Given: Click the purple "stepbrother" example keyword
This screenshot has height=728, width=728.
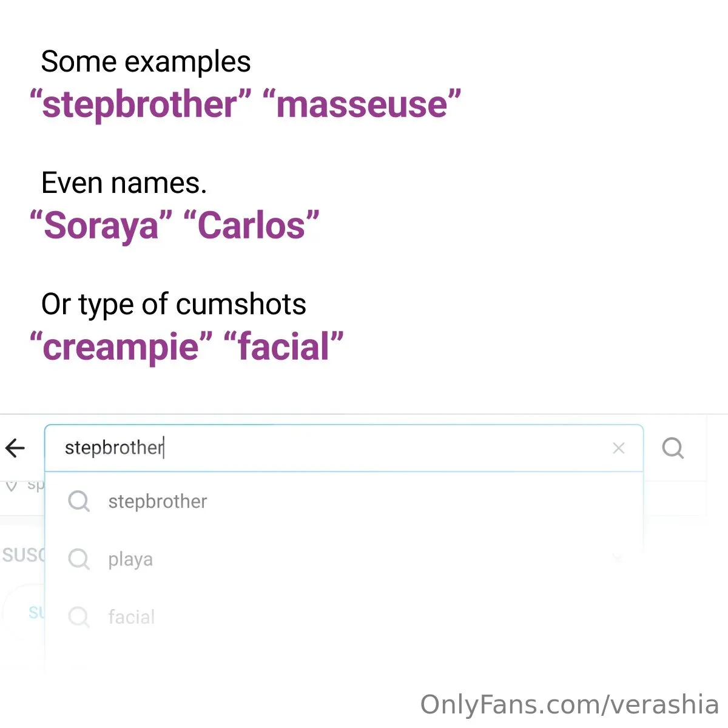Looking at the screenshot, I should (x=140, y=104).
